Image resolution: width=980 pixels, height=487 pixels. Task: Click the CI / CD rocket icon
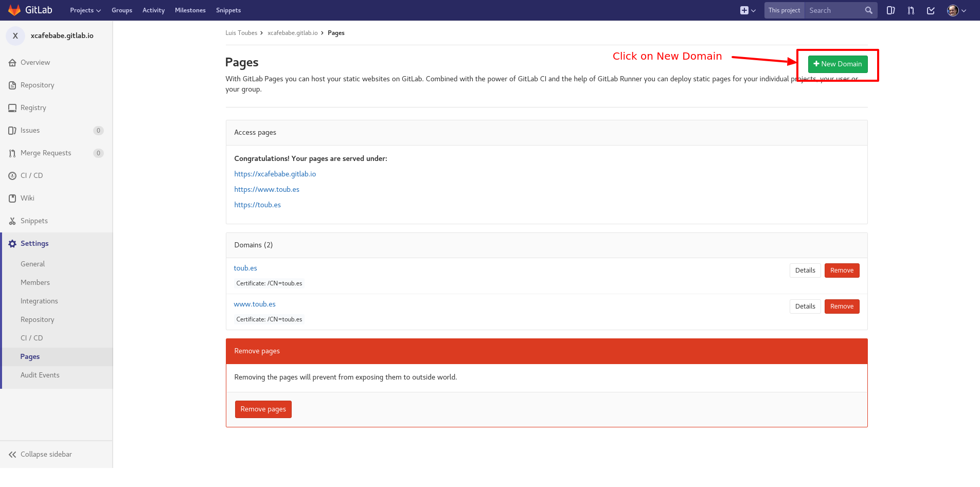point(12,176)
